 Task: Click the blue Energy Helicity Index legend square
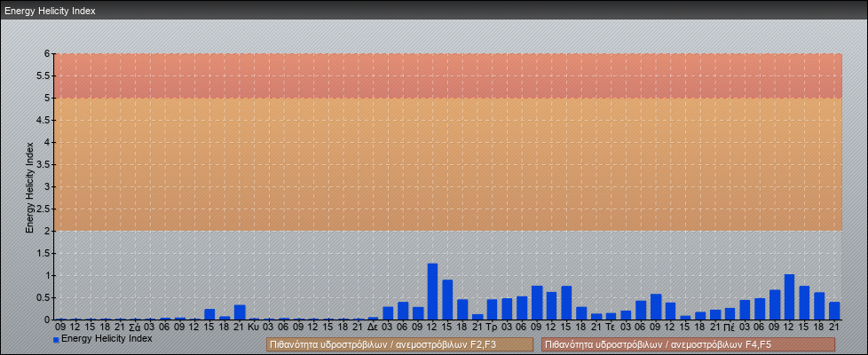(56, 339)
